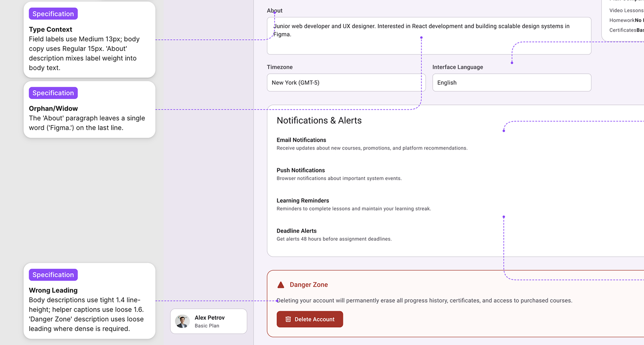
Task: Click the "Basic Plan" label under Alex Petrov
Action: (207, 326)
